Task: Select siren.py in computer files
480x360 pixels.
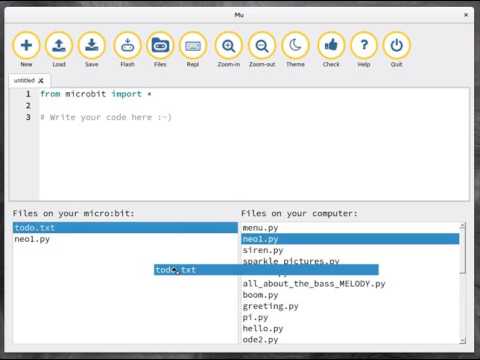Action: (x=350, y=250)
